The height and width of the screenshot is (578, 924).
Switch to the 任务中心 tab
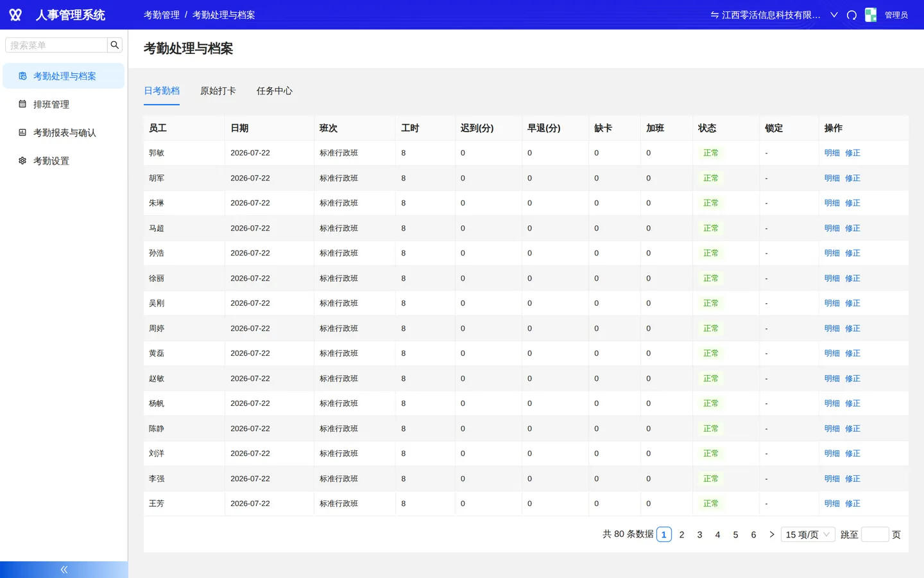coord(275,91)
